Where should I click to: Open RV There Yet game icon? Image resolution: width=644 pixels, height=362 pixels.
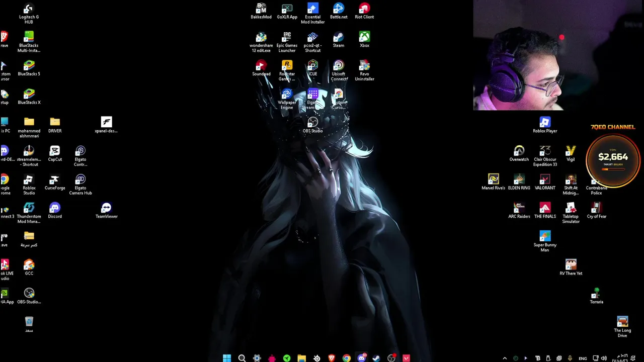tap(571, 268)
